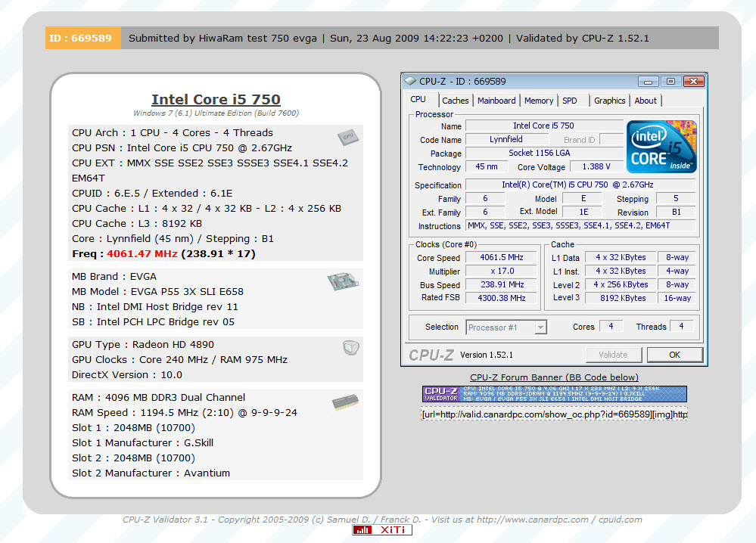Image resolution: width=756 pixels, height=543 pixels.
Task: Click the Specification field text
Action: pos(580,185)
